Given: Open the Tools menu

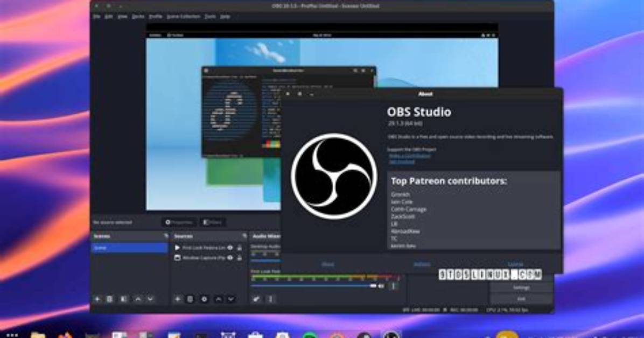Looking at the screenshot, I should [211, 17].
